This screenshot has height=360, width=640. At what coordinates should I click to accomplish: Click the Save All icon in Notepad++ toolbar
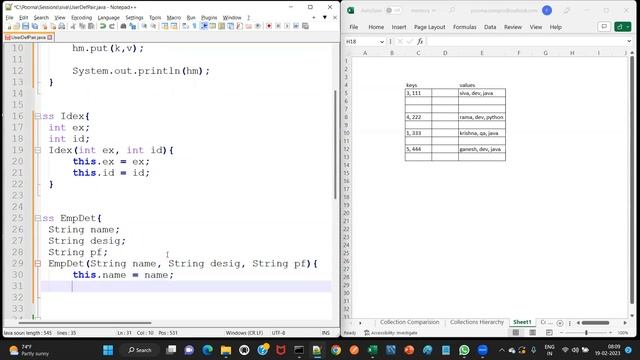pos(35,26)
